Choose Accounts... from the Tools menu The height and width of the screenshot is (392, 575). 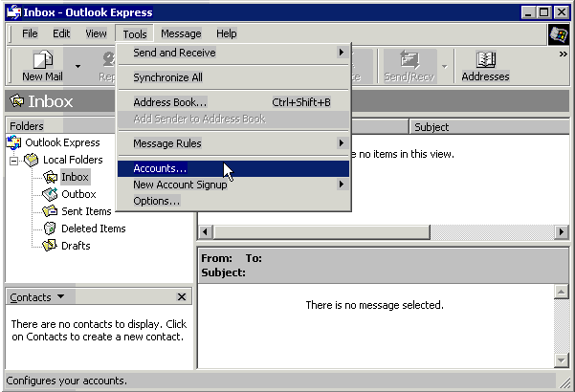click(160, 168)
